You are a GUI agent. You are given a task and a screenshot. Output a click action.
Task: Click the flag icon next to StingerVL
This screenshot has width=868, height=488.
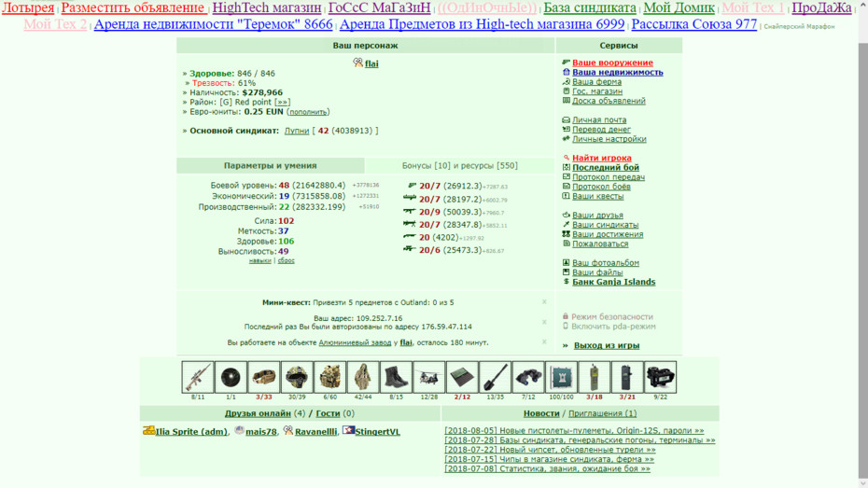pos(348,430)
